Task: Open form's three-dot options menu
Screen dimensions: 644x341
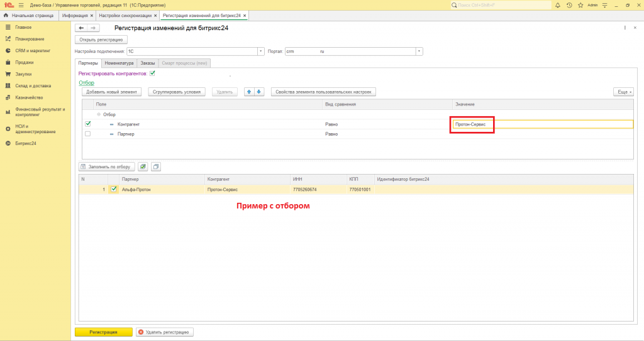Action: 625,28
